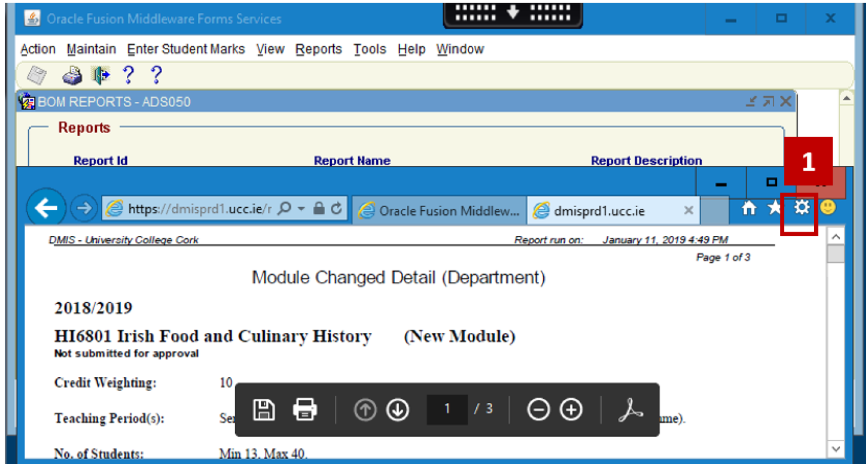Zoom in with the plus icon
This screenshot has width=868, height=467.
click(x=571, y=410)
